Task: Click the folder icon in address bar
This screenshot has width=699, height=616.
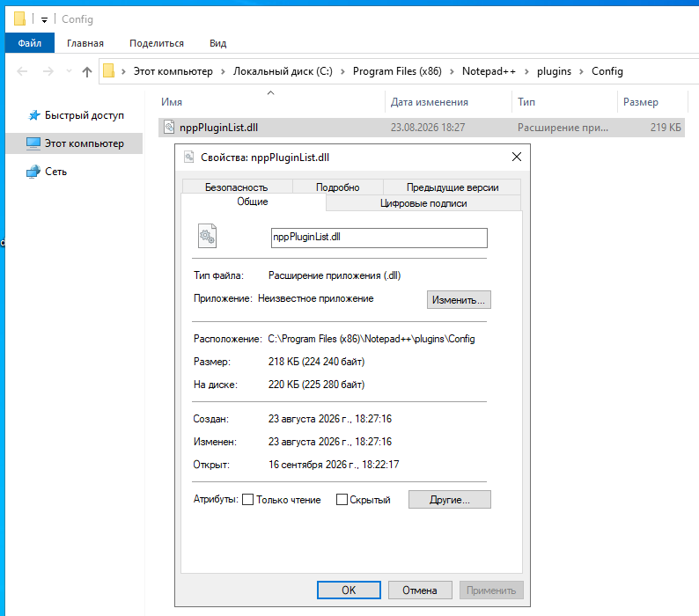Action: (x=109, y=71)
